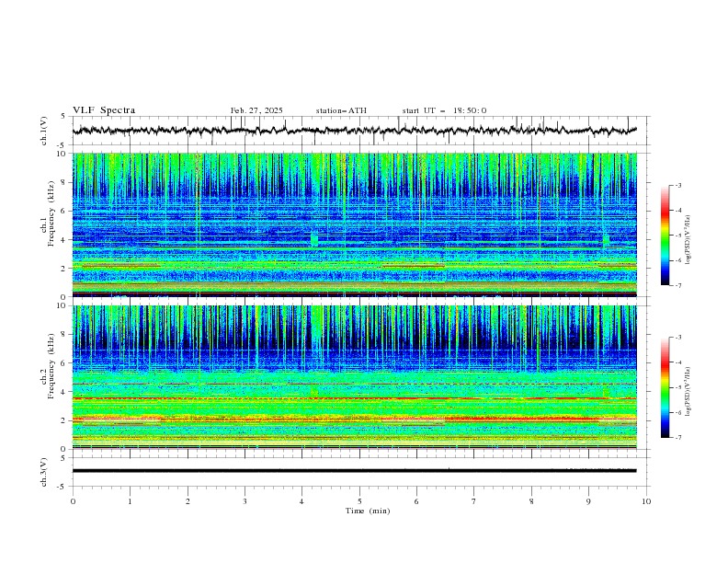Screen dimensions: 728x563
Task: Click time axis tick label '0'
Action: (x=73, y=501)
